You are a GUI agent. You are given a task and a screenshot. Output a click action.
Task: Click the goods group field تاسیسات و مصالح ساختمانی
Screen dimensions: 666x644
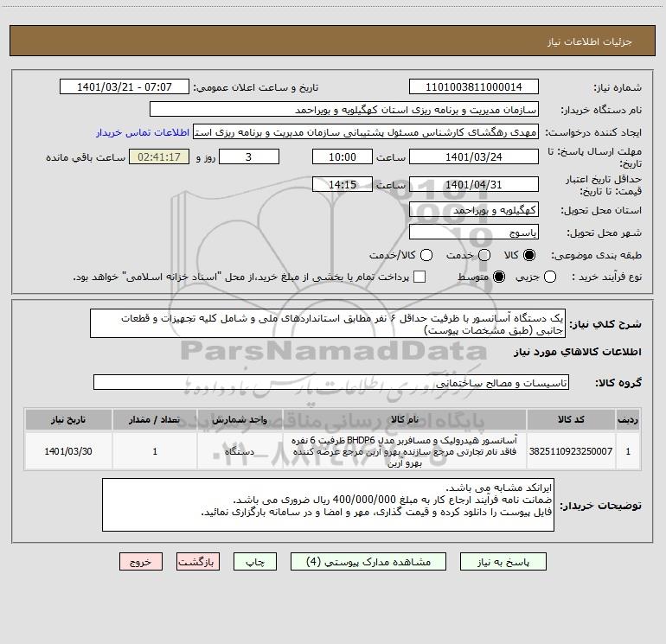331,382
